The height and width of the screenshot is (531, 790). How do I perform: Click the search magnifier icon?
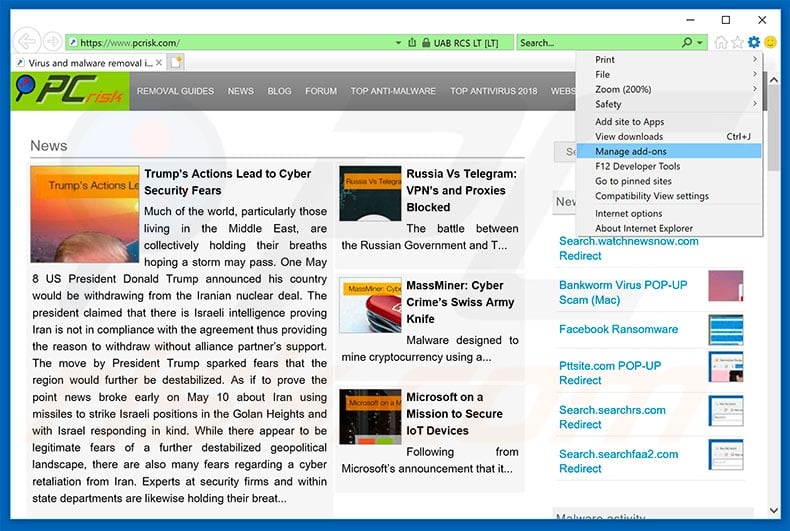tap(687, 43)
